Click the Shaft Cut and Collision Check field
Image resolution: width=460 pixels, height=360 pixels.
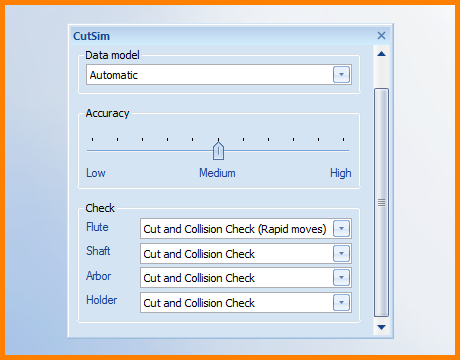246,254
